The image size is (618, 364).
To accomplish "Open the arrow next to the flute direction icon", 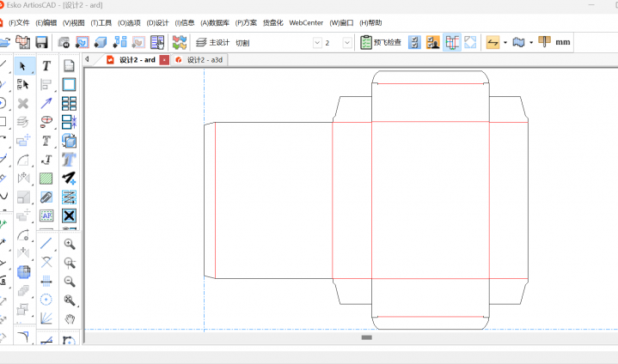I will pos(505,42).
